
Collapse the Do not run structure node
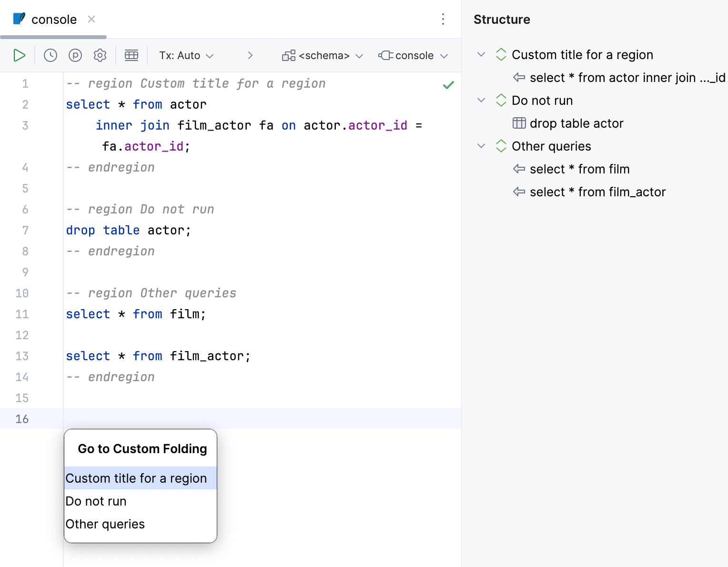481,101
